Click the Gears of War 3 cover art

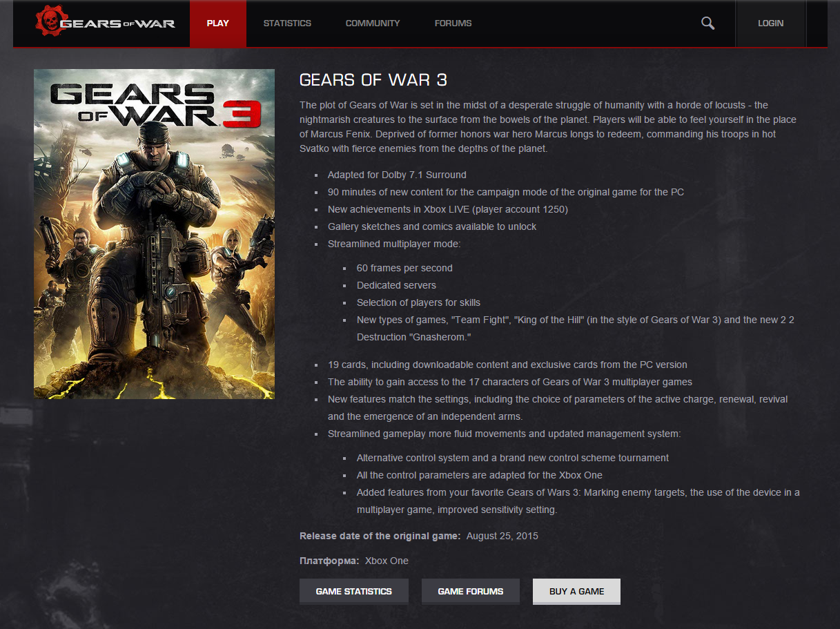pos(154,234)
